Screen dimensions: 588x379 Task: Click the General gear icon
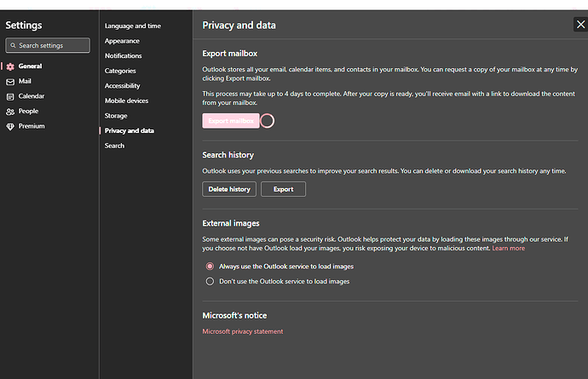(x=10, y=66)
